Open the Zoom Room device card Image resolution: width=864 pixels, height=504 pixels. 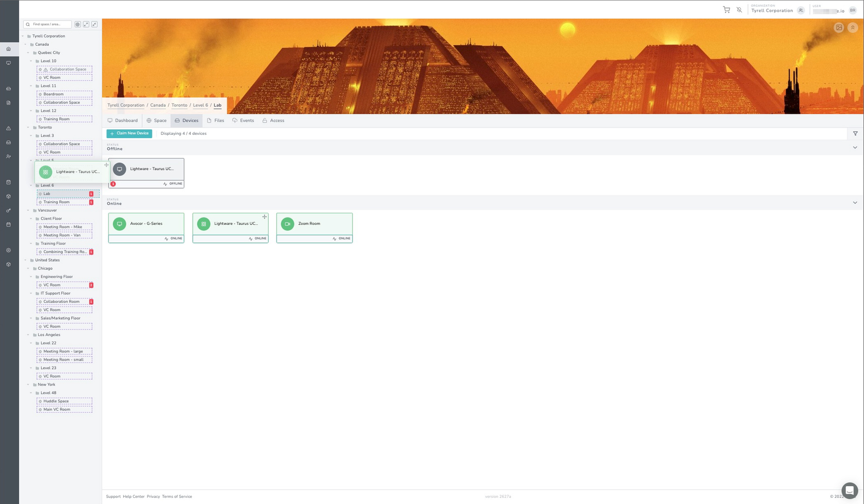pos(315,228)
